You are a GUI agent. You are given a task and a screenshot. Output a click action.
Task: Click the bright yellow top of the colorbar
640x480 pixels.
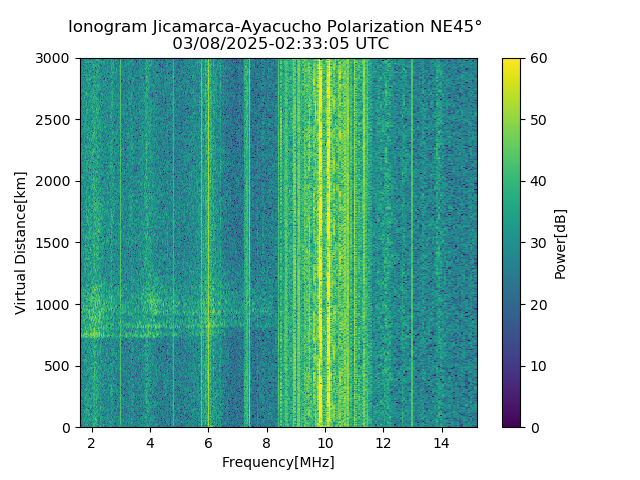[x=511, y=64]
